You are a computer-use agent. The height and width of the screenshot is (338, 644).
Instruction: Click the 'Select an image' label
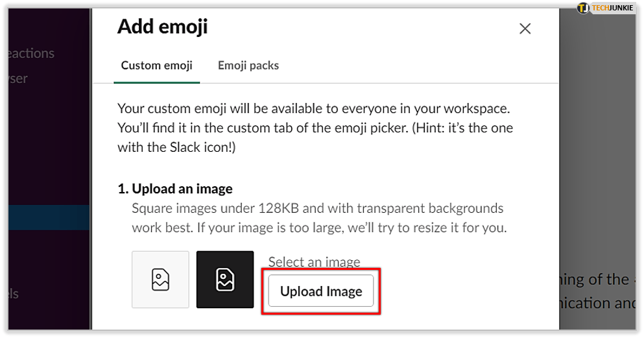[x=314, y=262]
